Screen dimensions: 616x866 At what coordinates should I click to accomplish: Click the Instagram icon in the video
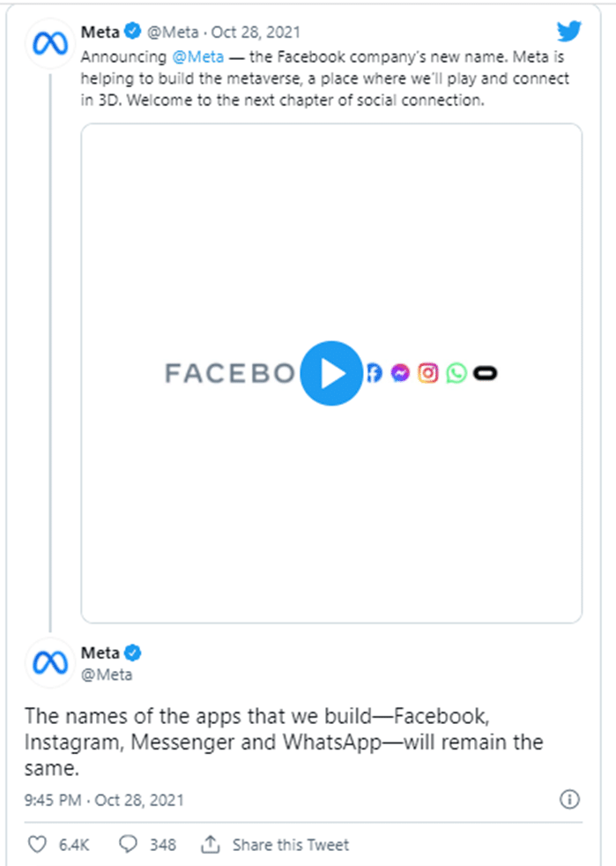428,373
